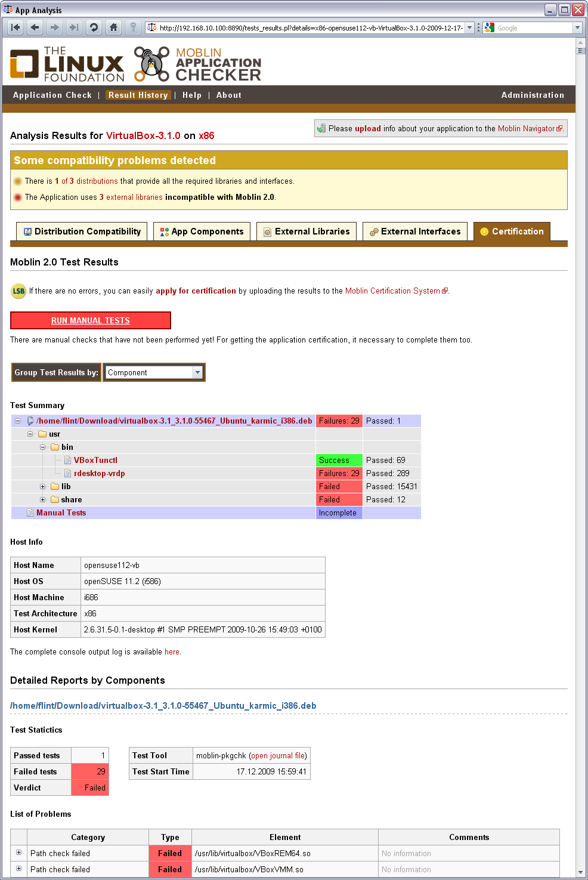Click the 'upload' link
Image resolution: width=588 pixels, height=880 pixels.
(x=368, y=128)
